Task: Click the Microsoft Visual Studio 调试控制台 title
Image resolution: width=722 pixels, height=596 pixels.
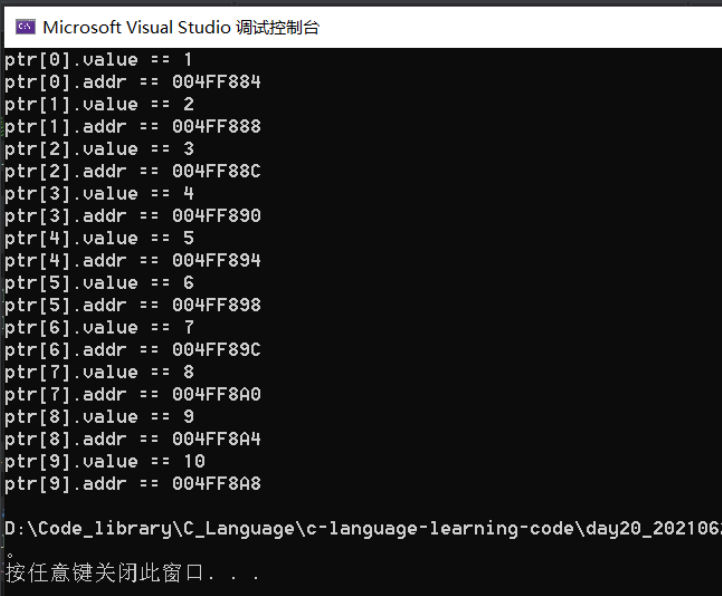Action: (x=181, y=28)
